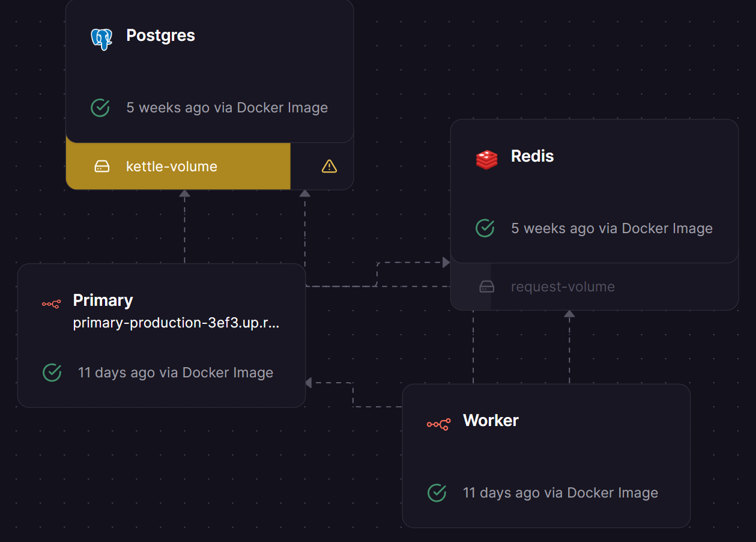756x542 pixels.
Task: Click the Postgres green deployment checkmark
Action: [100, 108]
